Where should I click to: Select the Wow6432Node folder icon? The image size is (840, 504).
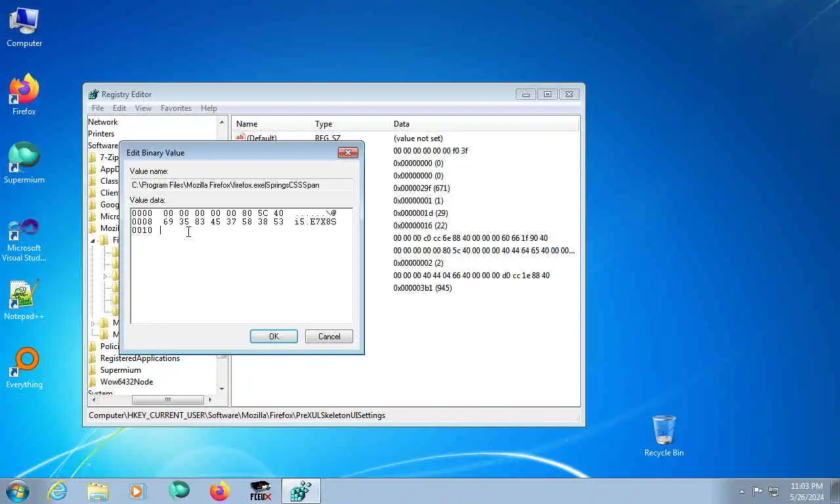tap(93, 382)
